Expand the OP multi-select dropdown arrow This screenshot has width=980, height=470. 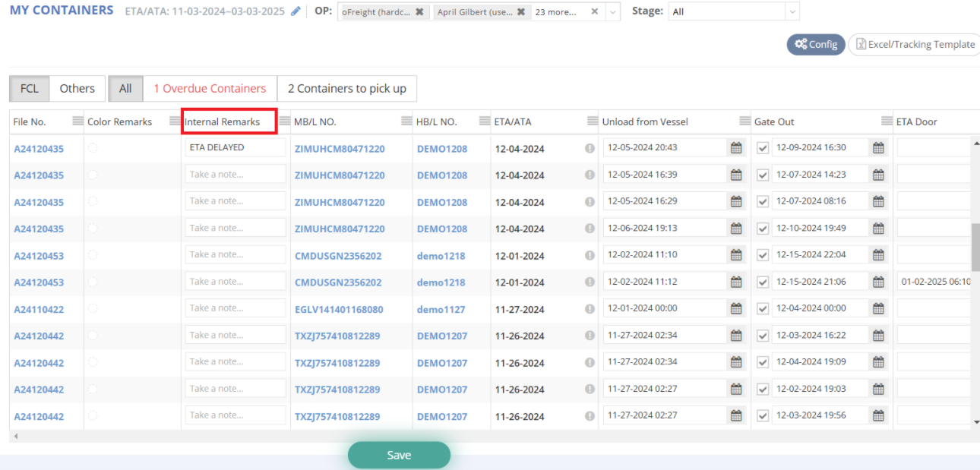pos(613,12)
